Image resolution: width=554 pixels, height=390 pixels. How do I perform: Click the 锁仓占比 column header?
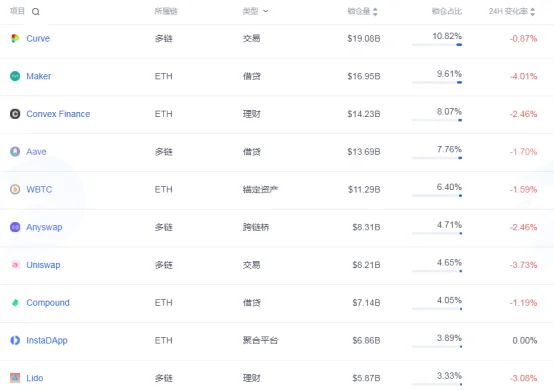pos(447,11)
